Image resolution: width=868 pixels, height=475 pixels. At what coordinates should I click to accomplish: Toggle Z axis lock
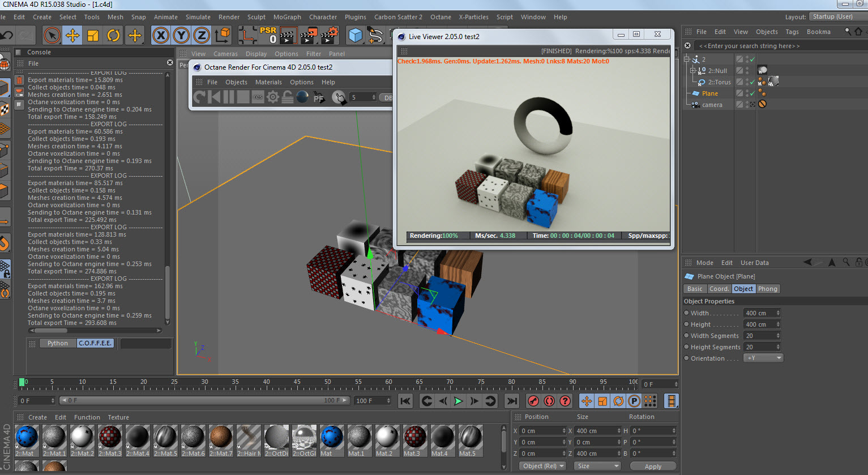tap(202, 36)
